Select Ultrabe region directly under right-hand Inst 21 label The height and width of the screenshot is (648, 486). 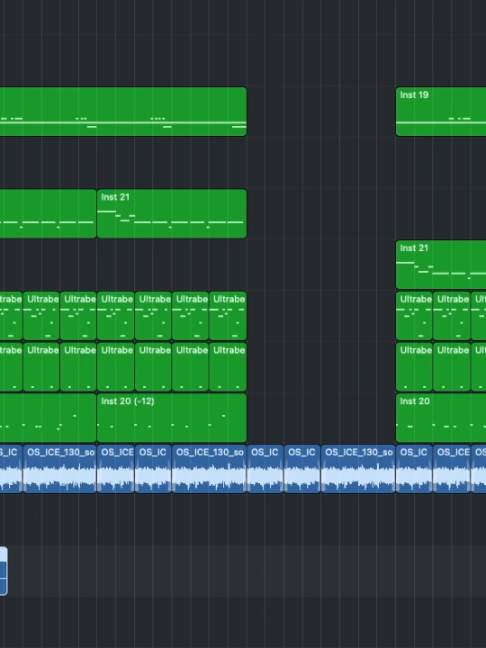pyautogui.click(x=414, y=316)
